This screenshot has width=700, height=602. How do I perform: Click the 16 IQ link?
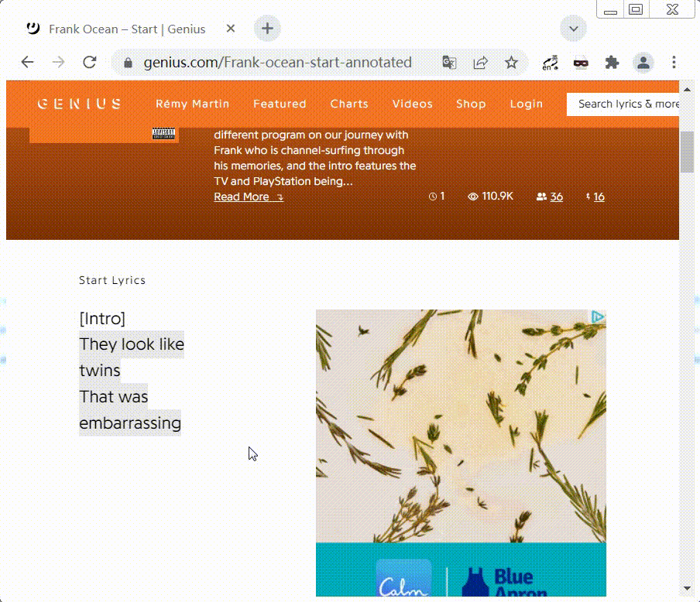(599, 197)
